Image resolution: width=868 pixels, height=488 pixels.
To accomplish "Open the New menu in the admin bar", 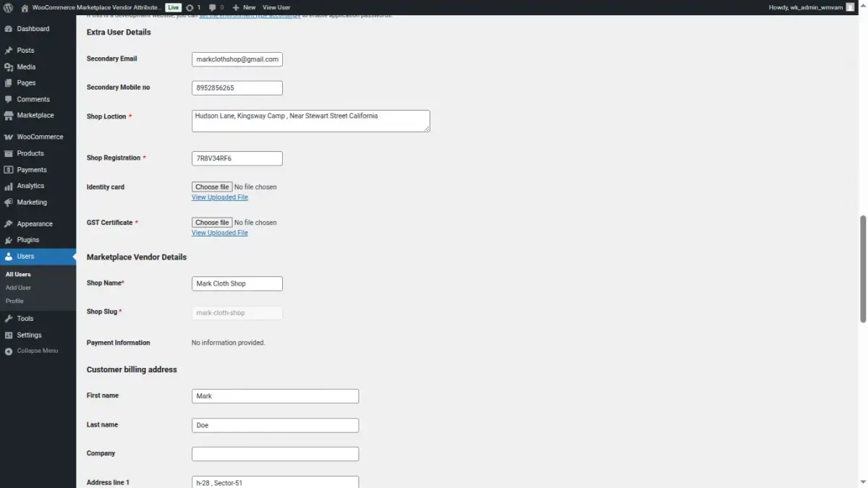I will point(242,7).
